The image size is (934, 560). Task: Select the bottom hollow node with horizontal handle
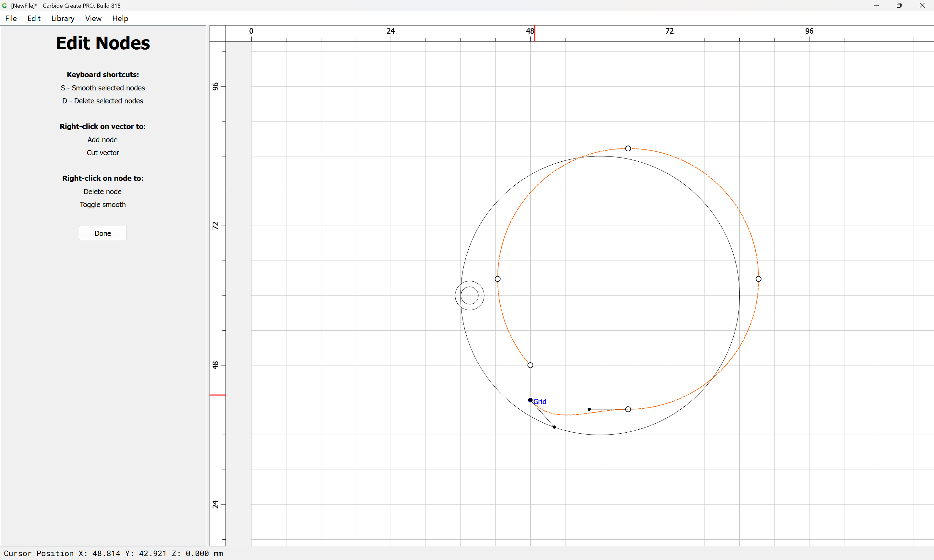[628, 409]
